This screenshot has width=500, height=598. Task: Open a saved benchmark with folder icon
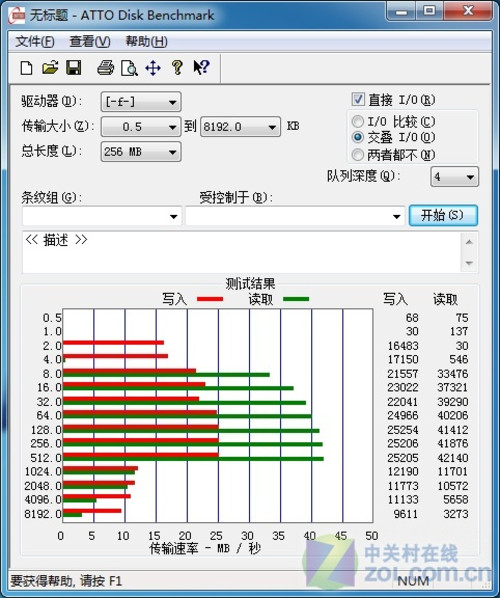[50, 68]
